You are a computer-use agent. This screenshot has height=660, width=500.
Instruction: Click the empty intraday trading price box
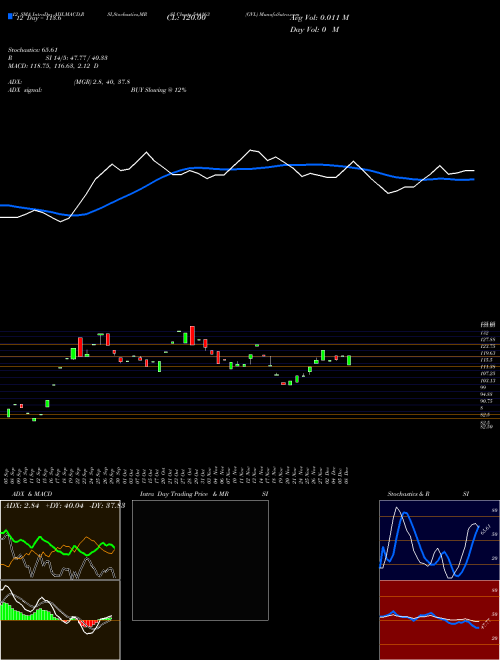(200, 560)
